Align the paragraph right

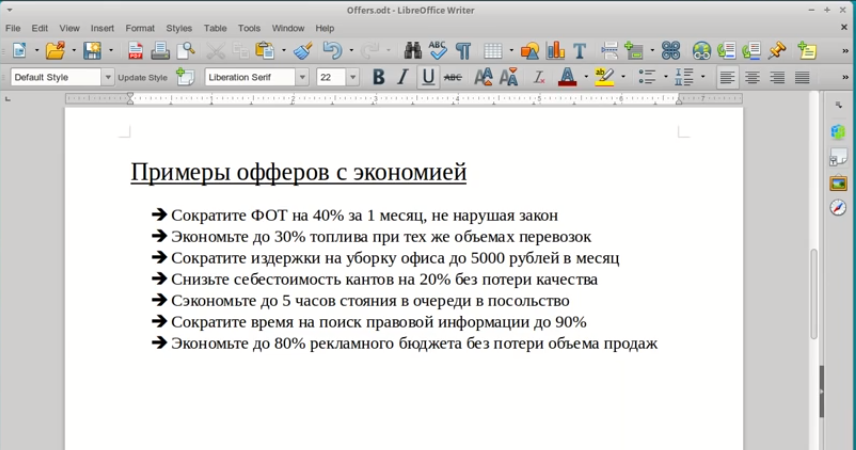pyautogui.click(x=777, y=77)
